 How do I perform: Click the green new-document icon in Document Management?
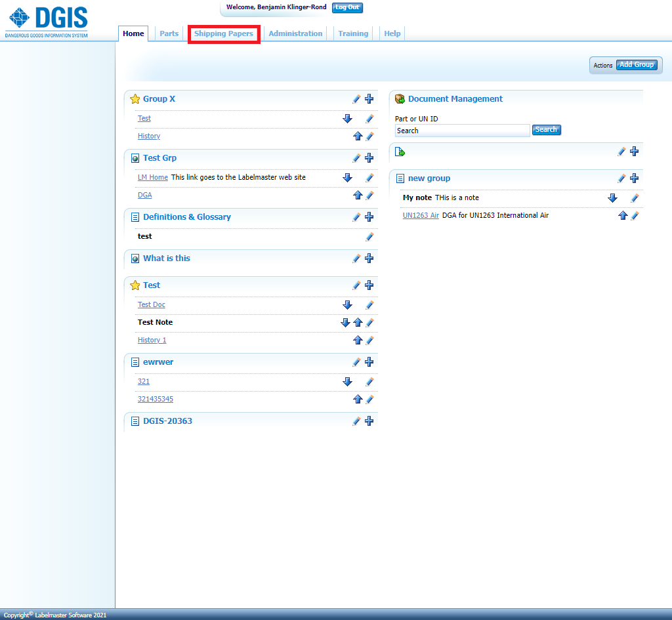coord(400,152)
